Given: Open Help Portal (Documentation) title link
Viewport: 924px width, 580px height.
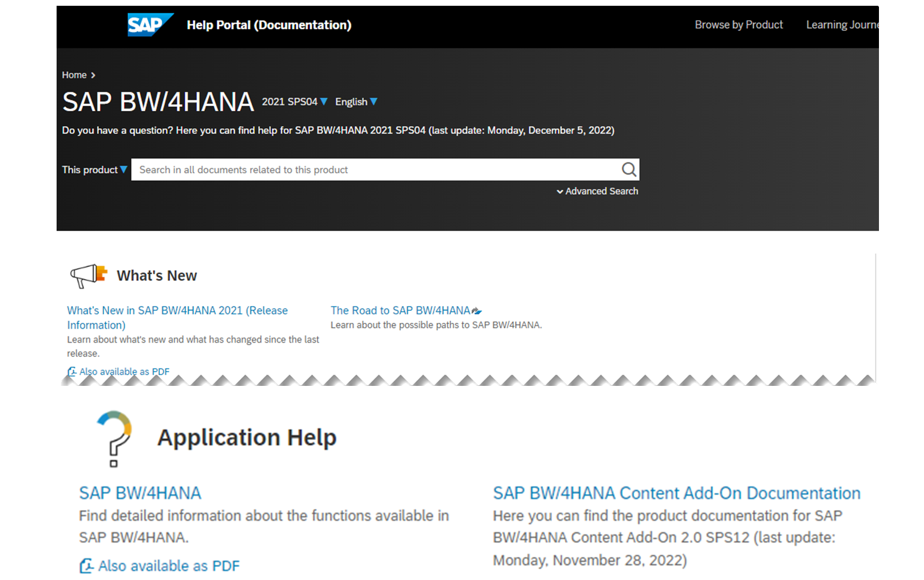Looking at the screenshot, I should tap(269, 25).
